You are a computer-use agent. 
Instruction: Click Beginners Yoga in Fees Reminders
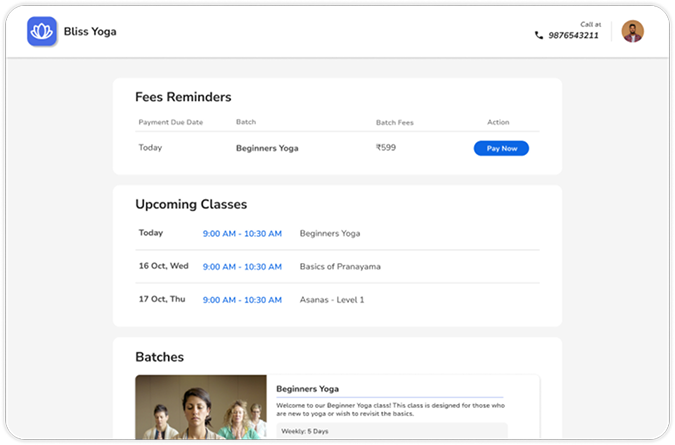267,148
